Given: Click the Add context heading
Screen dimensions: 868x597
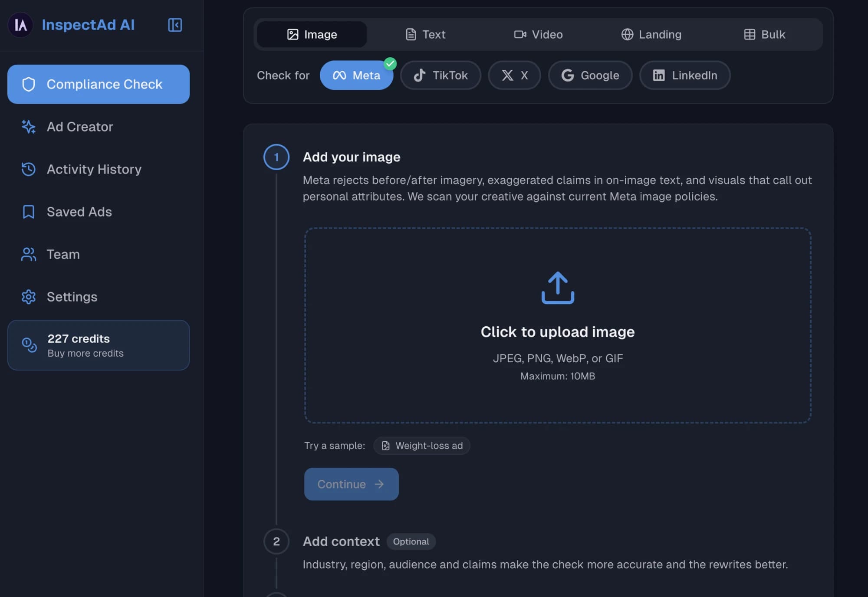Looking at the screenshot, I should tap(341, 541).
